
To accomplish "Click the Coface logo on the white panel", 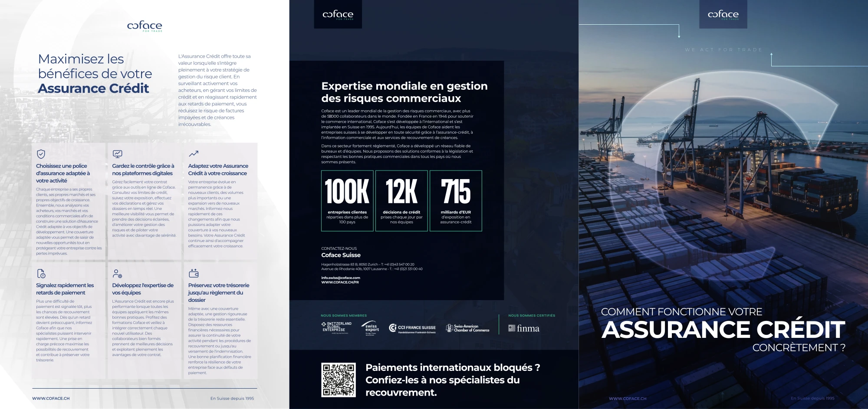I will pos(145,26).
